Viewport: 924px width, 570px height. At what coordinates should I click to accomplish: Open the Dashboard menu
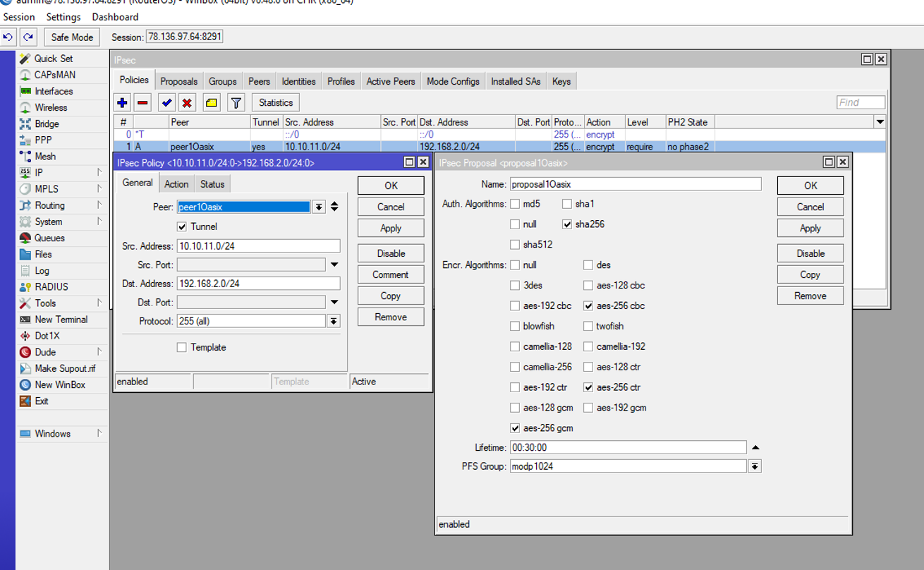click(115, 17)
